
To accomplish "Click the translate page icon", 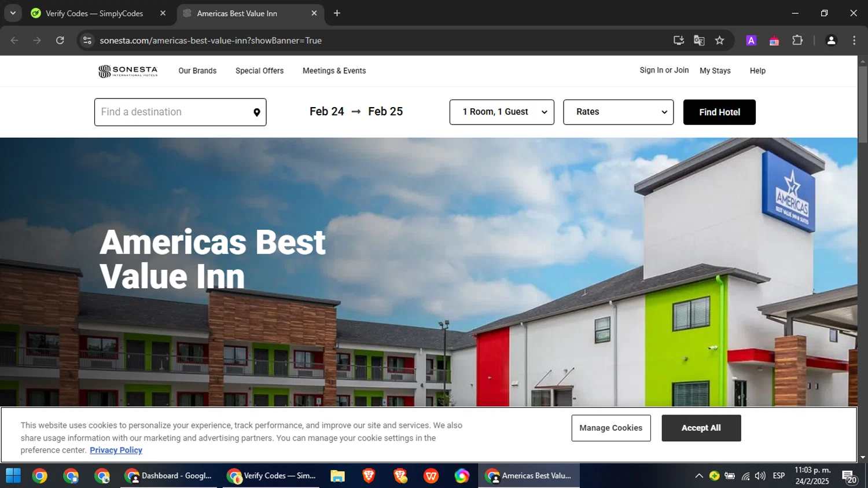I will click(699, 41).
